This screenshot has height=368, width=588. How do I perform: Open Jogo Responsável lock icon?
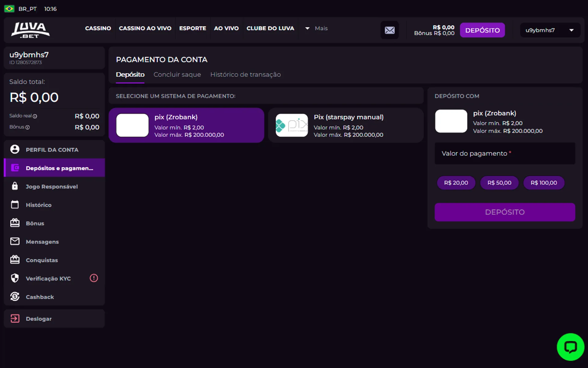tap(15, 186)
